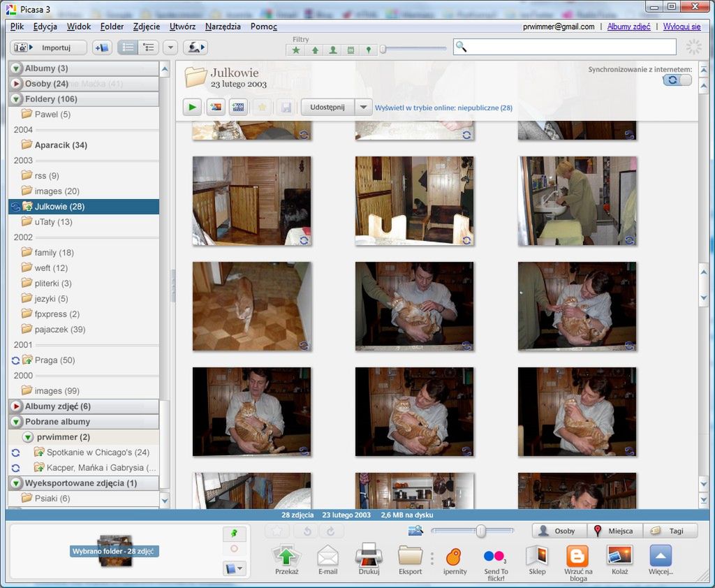The image size is (715, 588).
Task: Click the Importuj button
Action: point(47,47)
